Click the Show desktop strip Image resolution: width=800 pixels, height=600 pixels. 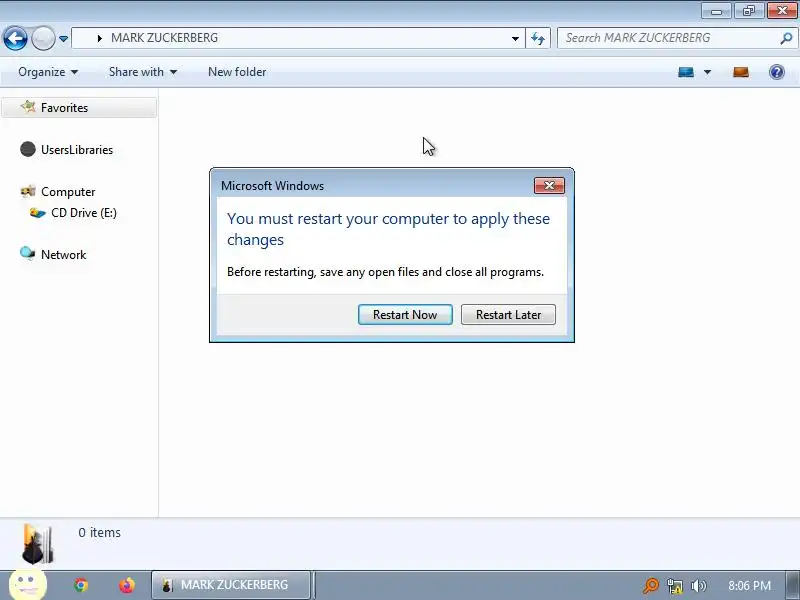(793, 585)
